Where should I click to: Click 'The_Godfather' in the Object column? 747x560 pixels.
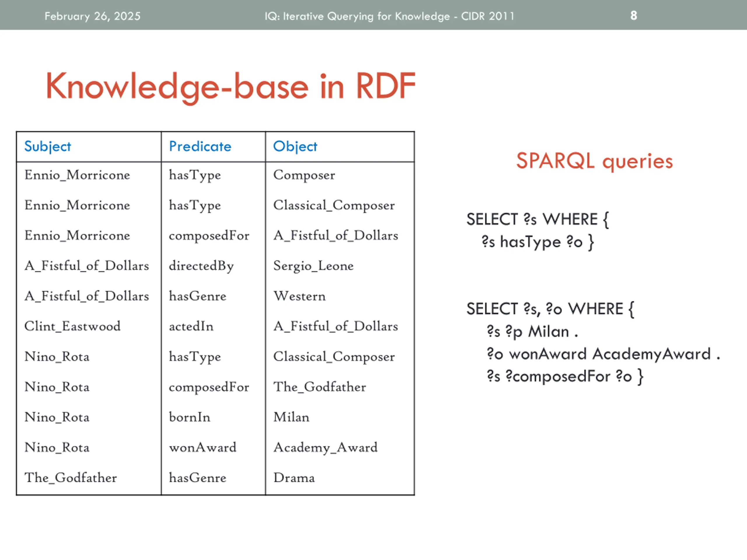point(320,387)
